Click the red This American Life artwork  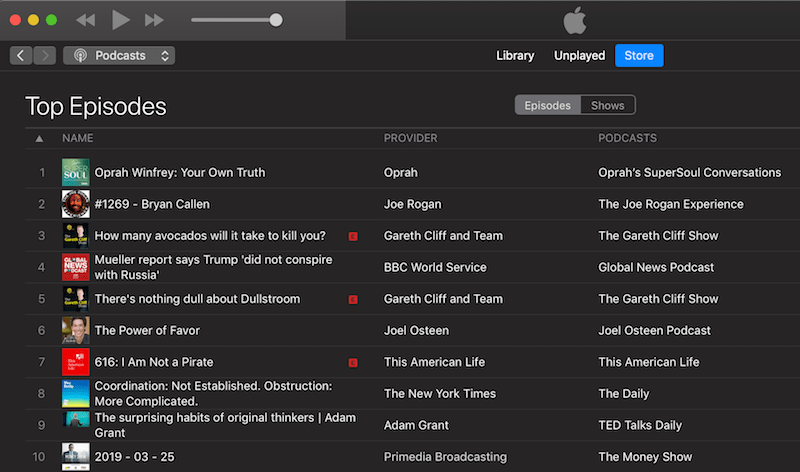(76, 362)
